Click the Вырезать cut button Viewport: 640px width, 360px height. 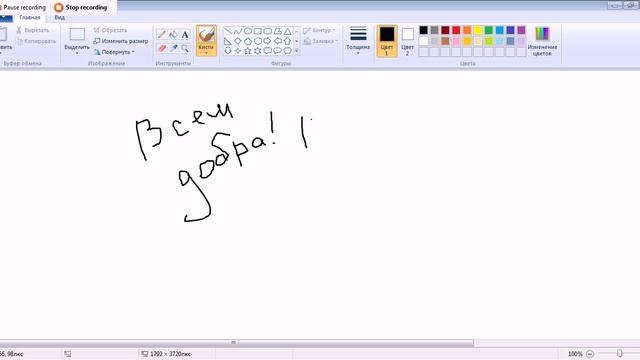coord(33,30)
